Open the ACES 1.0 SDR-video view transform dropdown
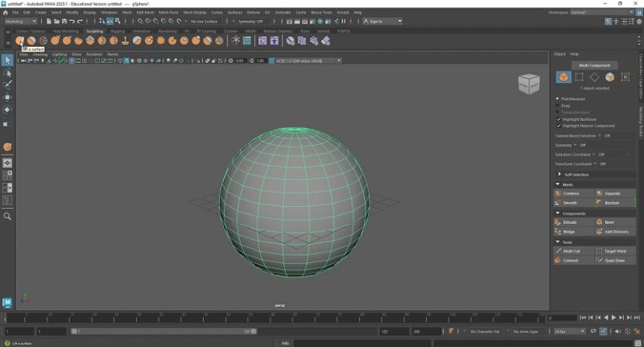The image size is (644, 347). [307, 60]
